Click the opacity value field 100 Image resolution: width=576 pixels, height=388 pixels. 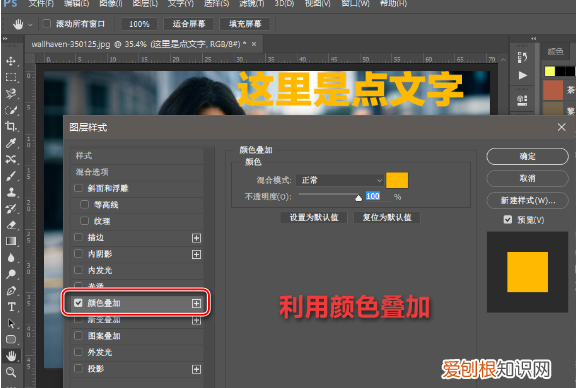coord(378,196)
